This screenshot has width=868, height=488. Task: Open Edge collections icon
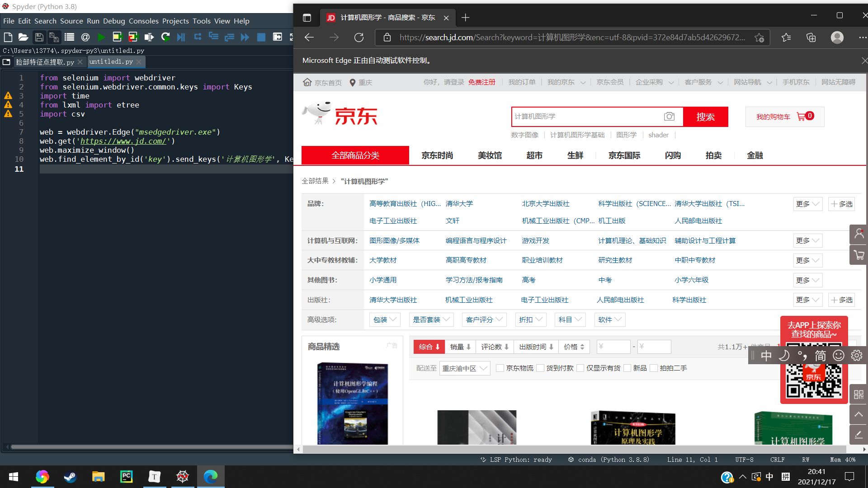(x=811, y=38)
